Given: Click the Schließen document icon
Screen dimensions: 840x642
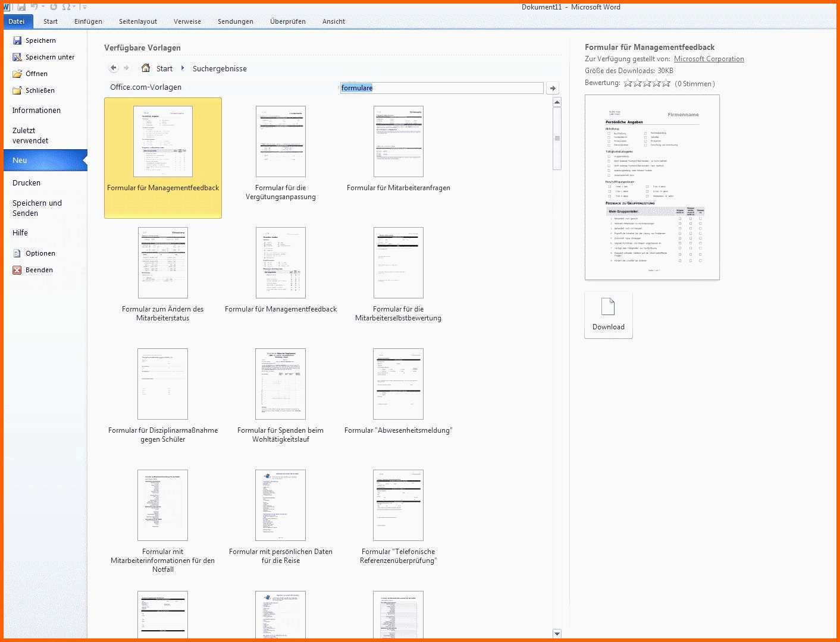Looking at the screenshot, I should [17, 90].
